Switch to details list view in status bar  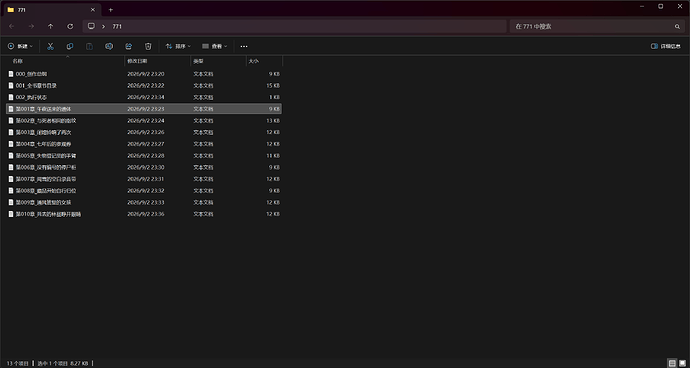coord(672,363)
